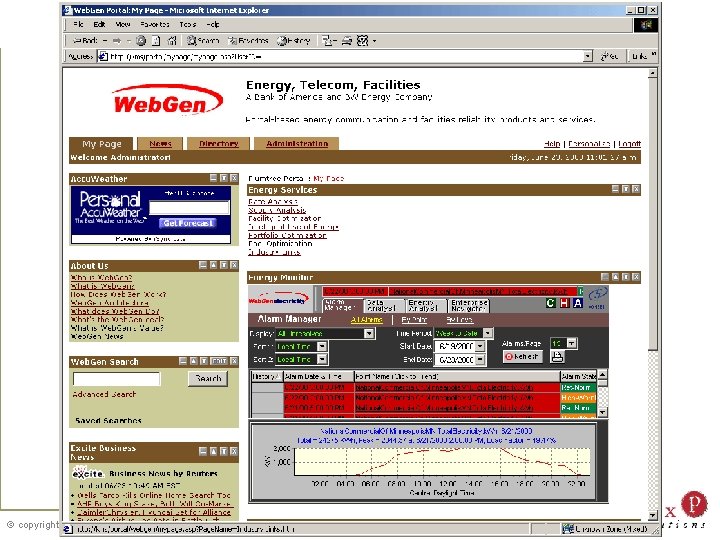Click the IE Mail toolbar icon

pyautogui.click(x=327, y=41)
